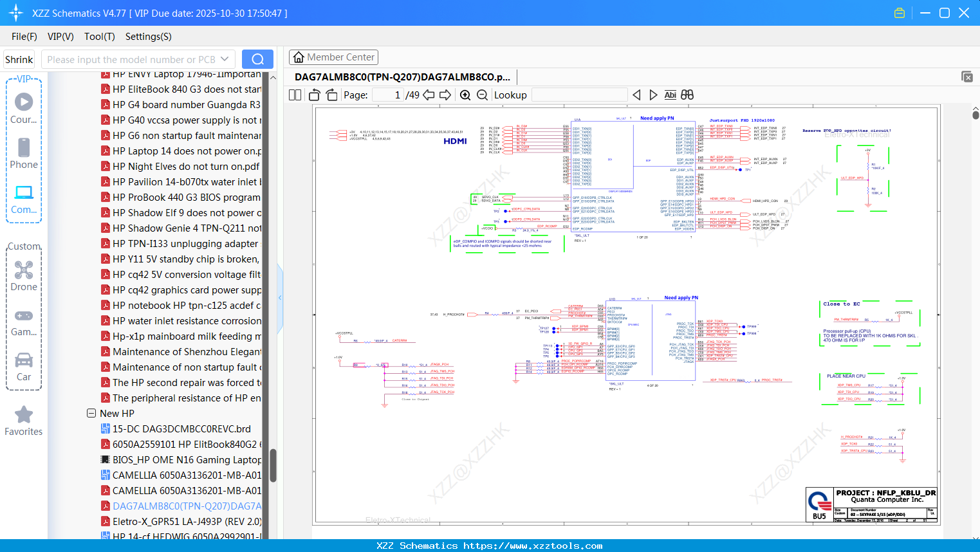
Task: Click the Shrink button
Action: [19, 59]
